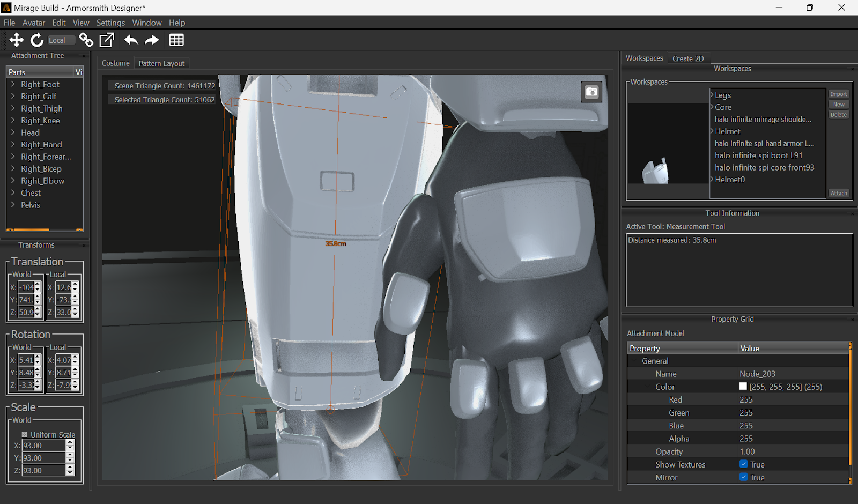Open the Avatar menu
Screen dimensions: 858x504
[33, 23]
